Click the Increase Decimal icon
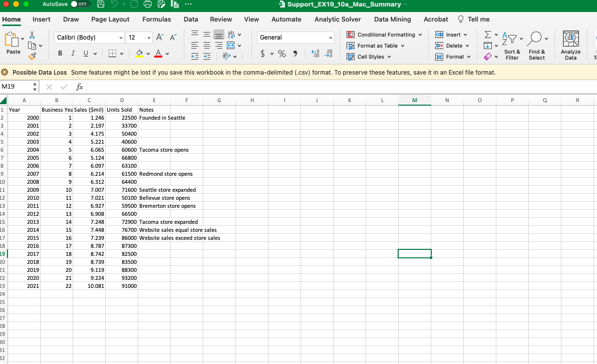 316,54
